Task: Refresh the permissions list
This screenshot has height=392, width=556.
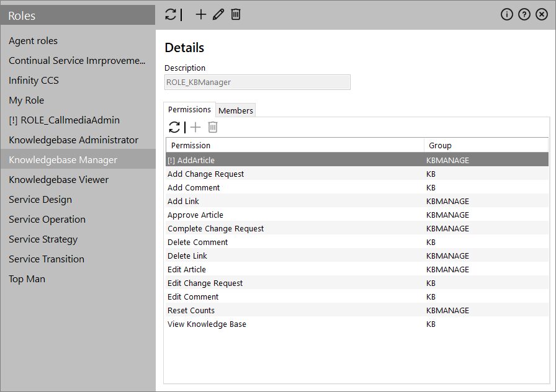Action: 174,127
